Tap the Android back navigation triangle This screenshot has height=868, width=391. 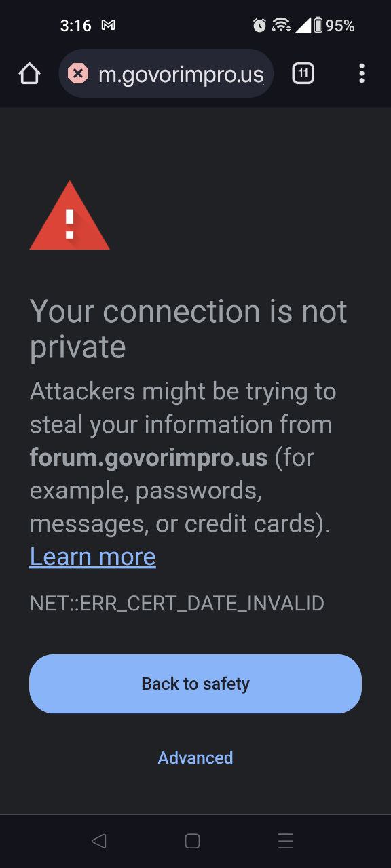click(x=98, y=841)
